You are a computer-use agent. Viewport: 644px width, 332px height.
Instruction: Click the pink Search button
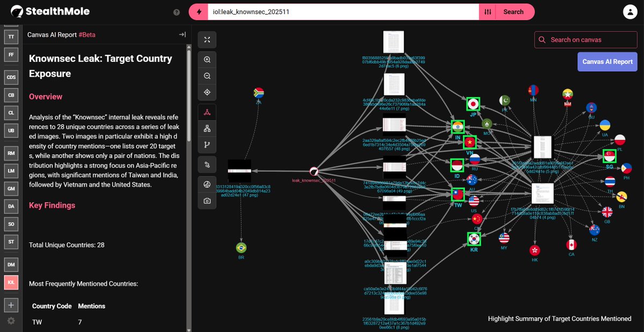pyautogui.click(x=514, y=11)
